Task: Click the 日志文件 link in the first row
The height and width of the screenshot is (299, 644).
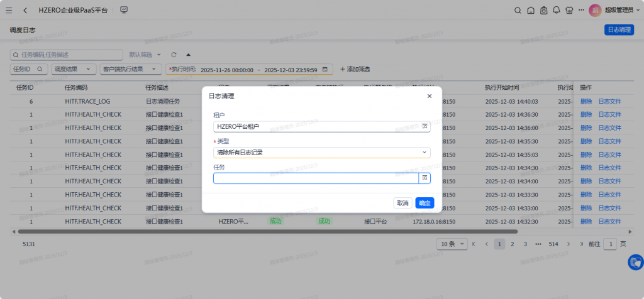Action: (609, 101)
